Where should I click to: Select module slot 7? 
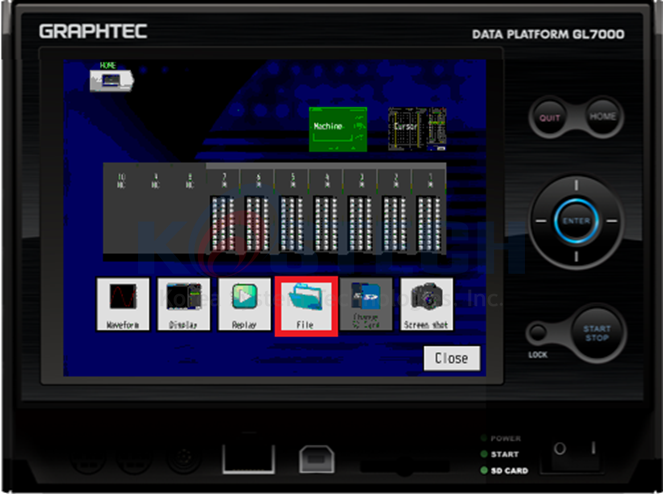[224, 211]
